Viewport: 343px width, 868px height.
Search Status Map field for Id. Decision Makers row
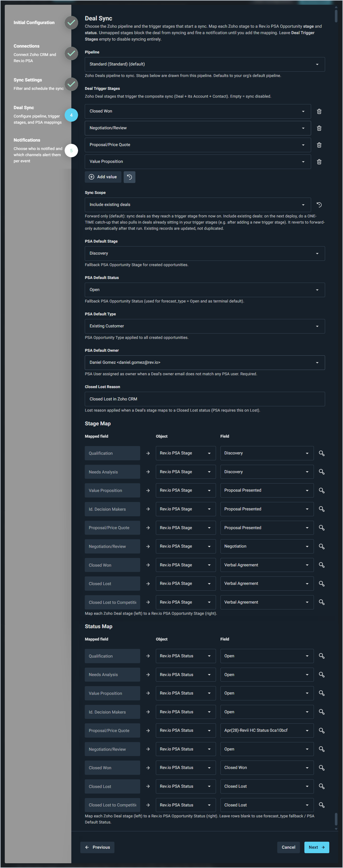coord(321,712)
